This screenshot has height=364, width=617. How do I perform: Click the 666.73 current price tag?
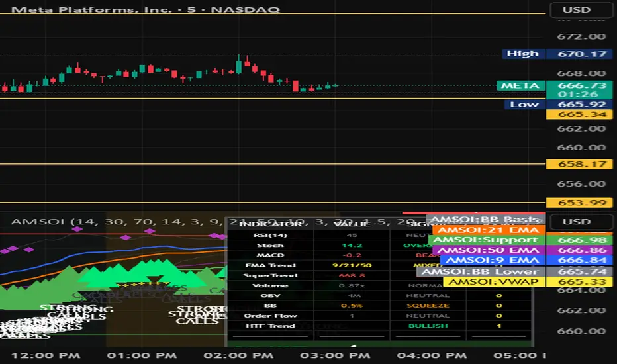click(579, 85)
